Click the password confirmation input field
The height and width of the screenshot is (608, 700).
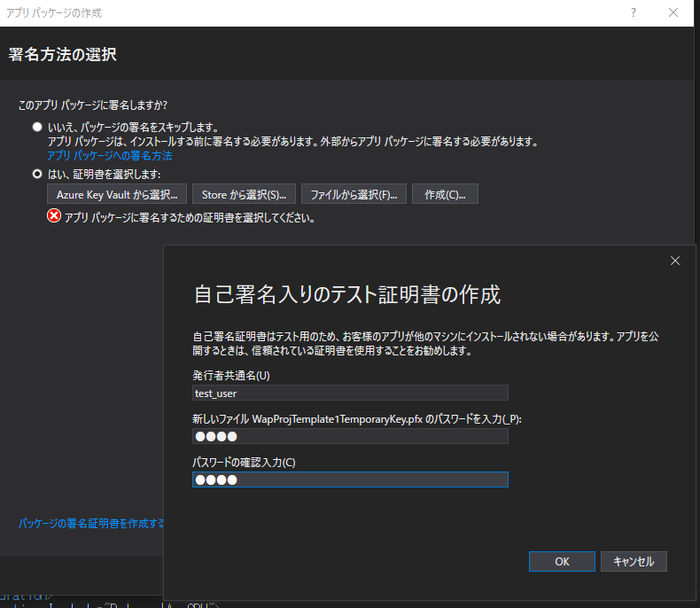tap(350, 479)
